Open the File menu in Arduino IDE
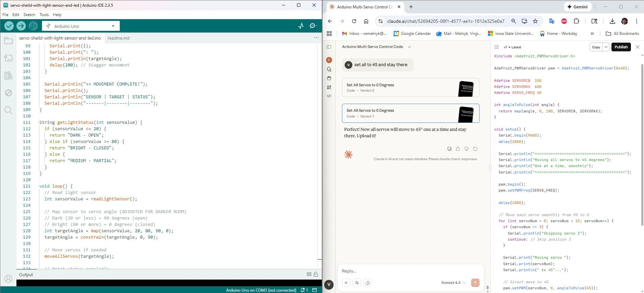 click(x=5, y=15)
